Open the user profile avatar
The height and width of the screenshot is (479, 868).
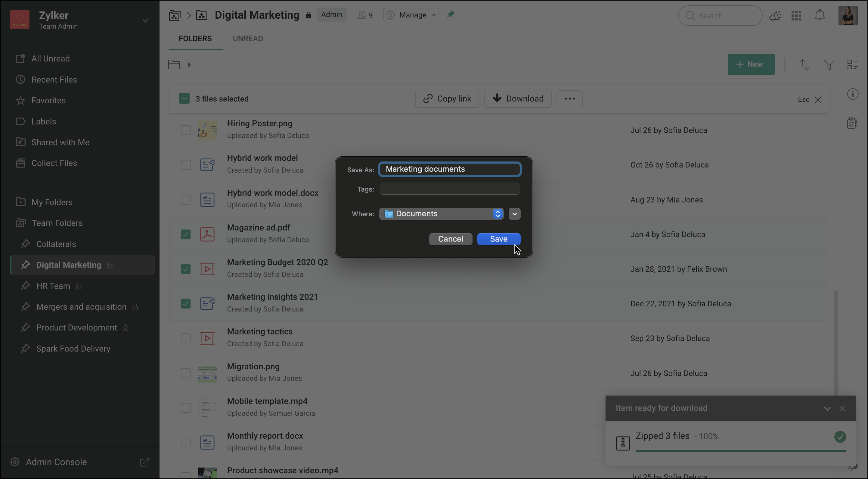pyautogui.click(x=848, y=16)
